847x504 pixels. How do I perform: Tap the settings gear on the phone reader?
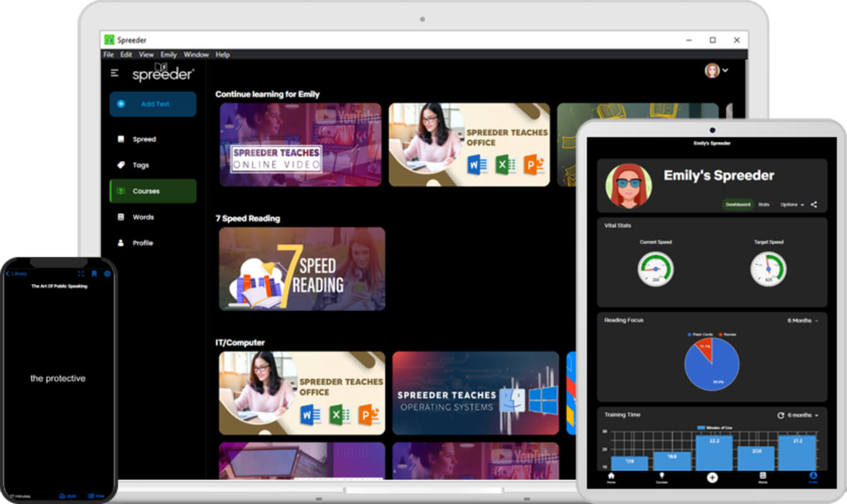(x=107, y=273)
